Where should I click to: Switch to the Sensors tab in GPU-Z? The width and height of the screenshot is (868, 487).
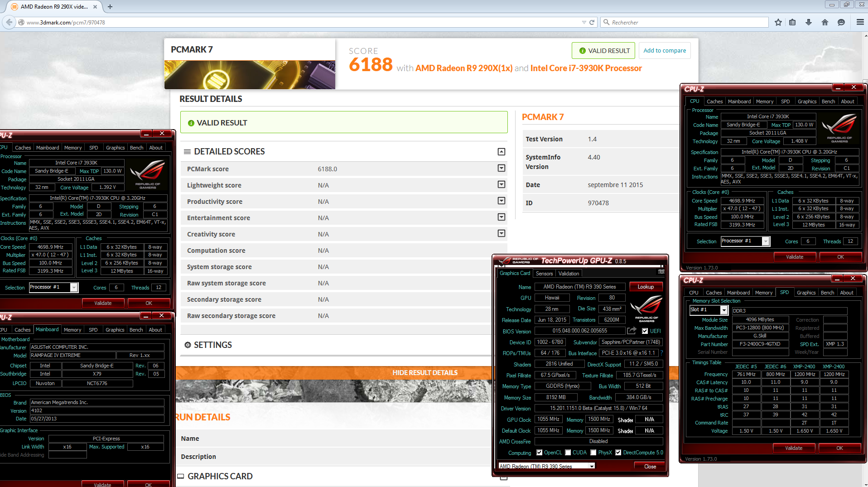(544, 274)
